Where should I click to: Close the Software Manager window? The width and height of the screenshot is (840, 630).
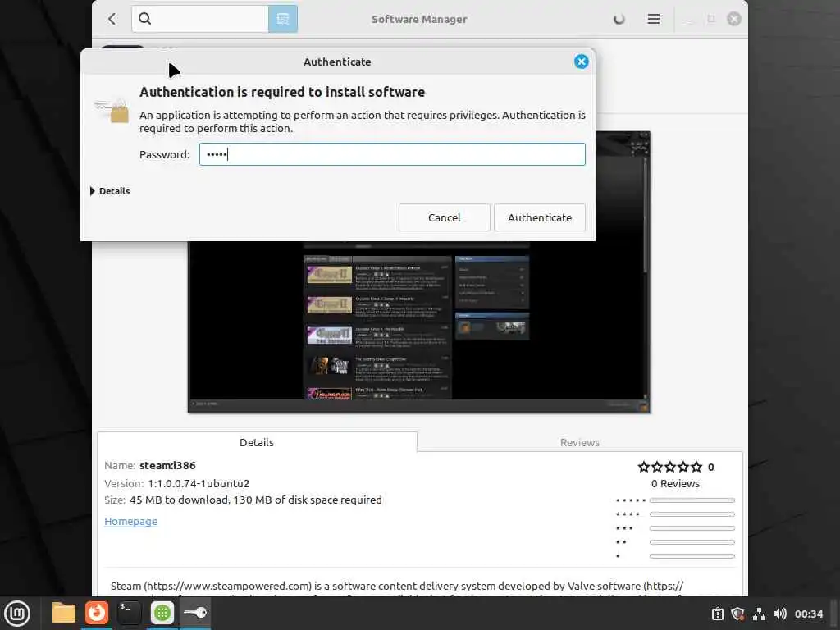click(x=734, y=20)
